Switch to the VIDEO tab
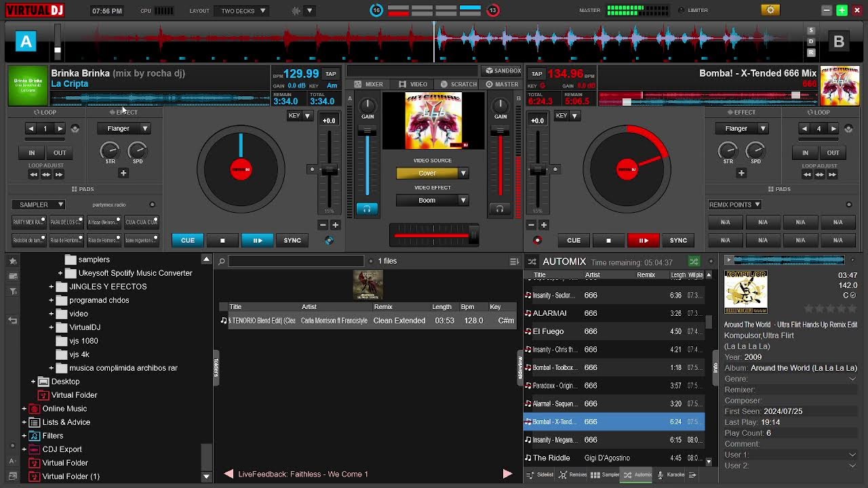Viewport: 868px width, 488px height. [413, 84]
